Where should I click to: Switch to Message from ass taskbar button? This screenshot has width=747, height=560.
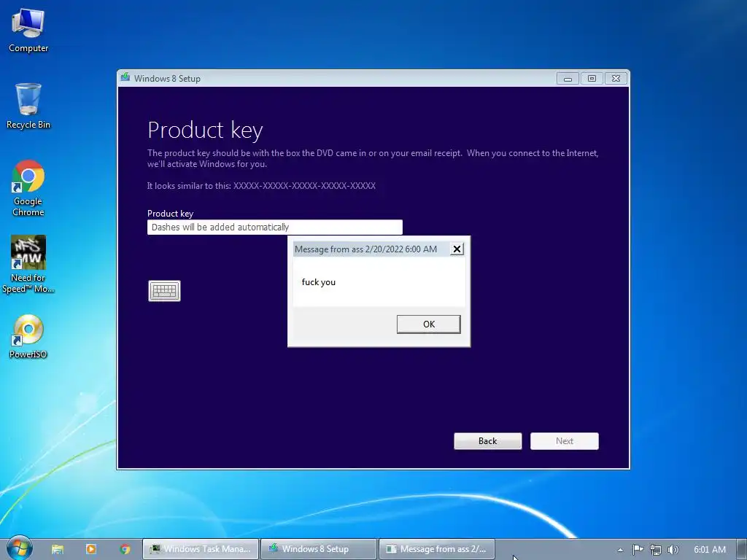coord(436,549)
